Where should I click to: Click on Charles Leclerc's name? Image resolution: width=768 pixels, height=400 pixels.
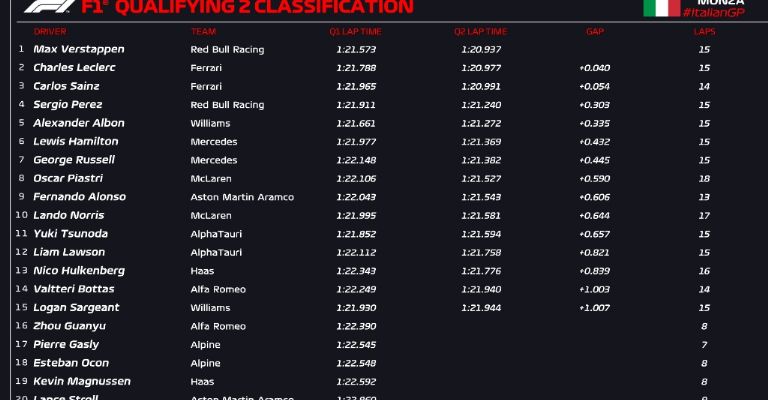[x=74, y=68]
